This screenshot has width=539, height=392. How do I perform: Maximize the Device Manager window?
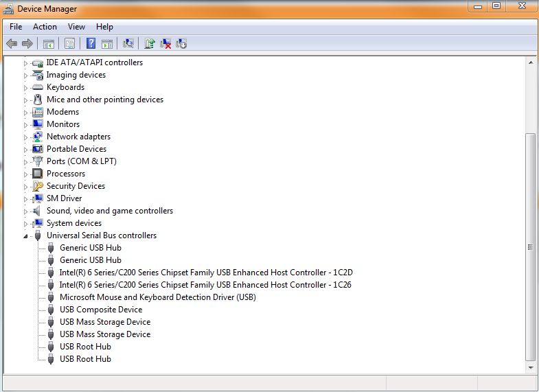496,6
